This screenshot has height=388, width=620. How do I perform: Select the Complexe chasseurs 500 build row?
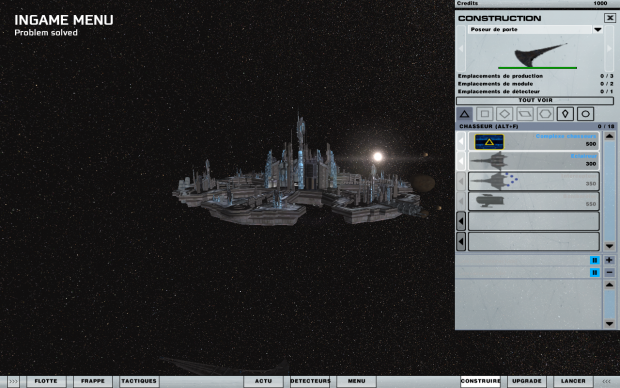click(x=534, y=141)
